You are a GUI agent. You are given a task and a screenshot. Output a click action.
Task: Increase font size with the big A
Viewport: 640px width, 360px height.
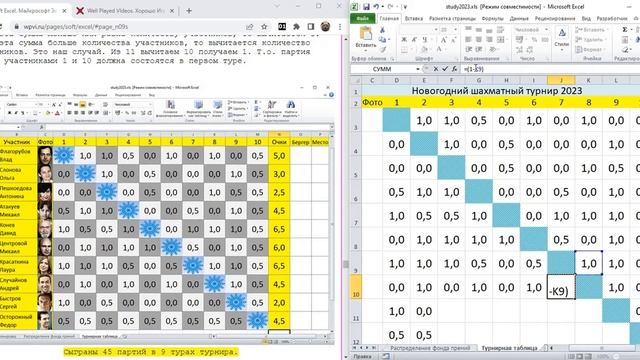[x=444, y=40]
